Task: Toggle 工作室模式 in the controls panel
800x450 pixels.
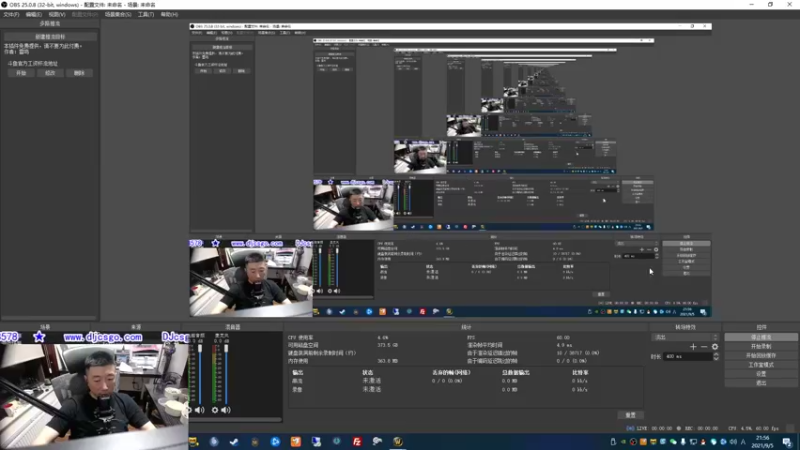Action: click(761, 365)
